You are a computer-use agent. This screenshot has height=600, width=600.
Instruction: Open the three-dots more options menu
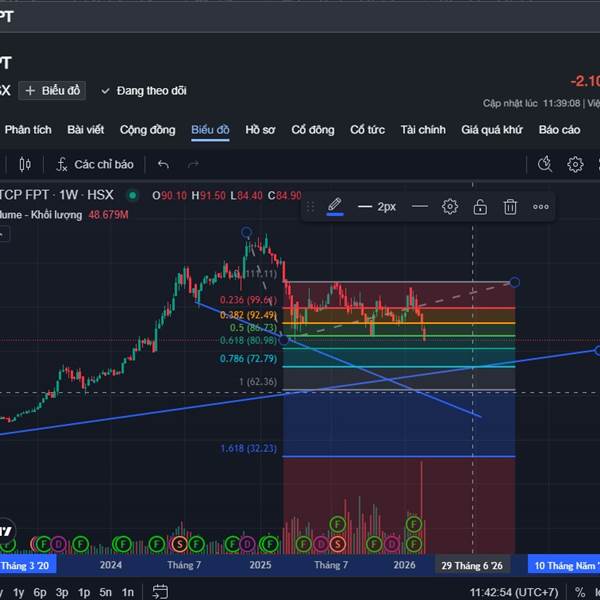[x=541, y=207]
